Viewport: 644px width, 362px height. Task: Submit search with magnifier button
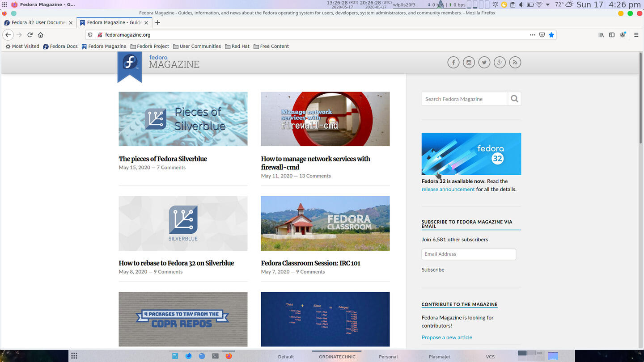coord(514,99)
